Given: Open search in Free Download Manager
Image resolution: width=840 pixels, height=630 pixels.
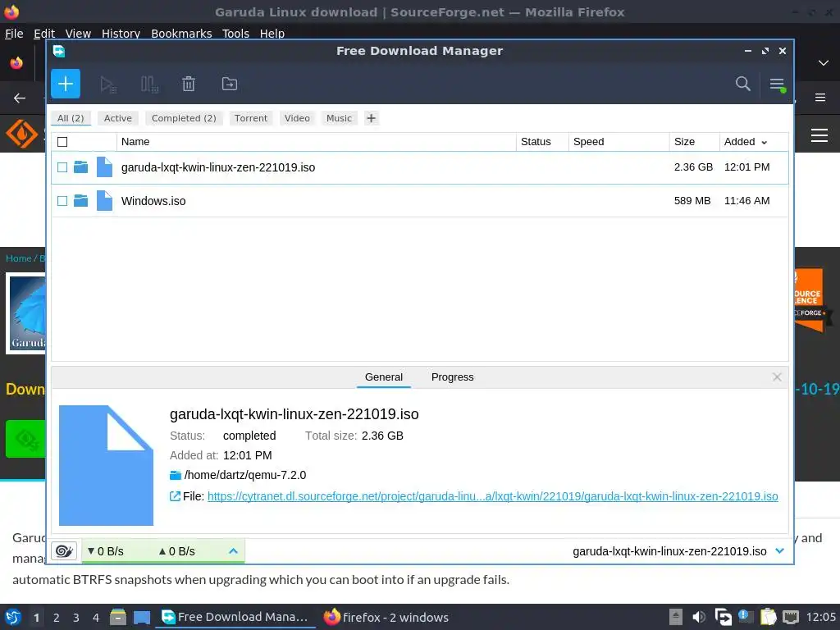Looking at the screenshot, I should click(x=742, y=84).
